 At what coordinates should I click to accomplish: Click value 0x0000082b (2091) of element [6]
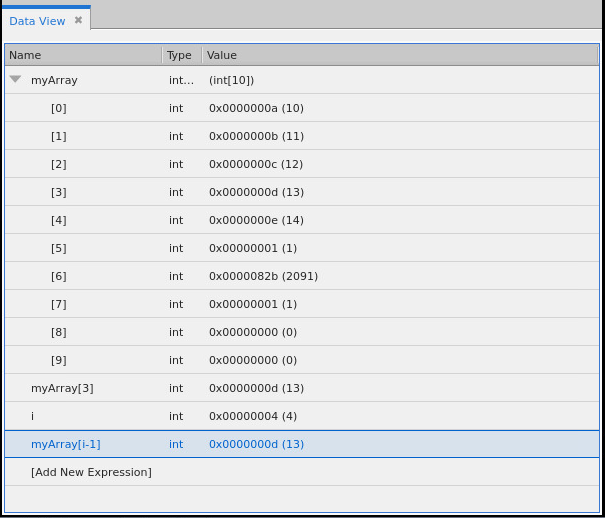(x=263, y=276)
